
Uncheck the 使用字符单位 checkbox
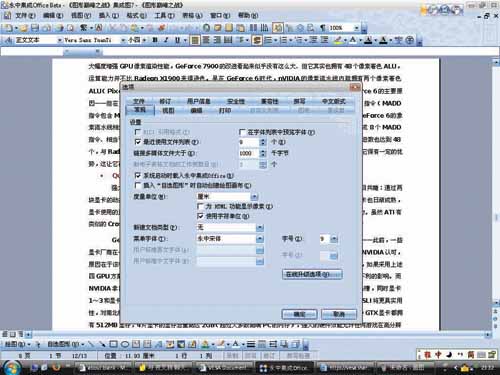[200, 216]
